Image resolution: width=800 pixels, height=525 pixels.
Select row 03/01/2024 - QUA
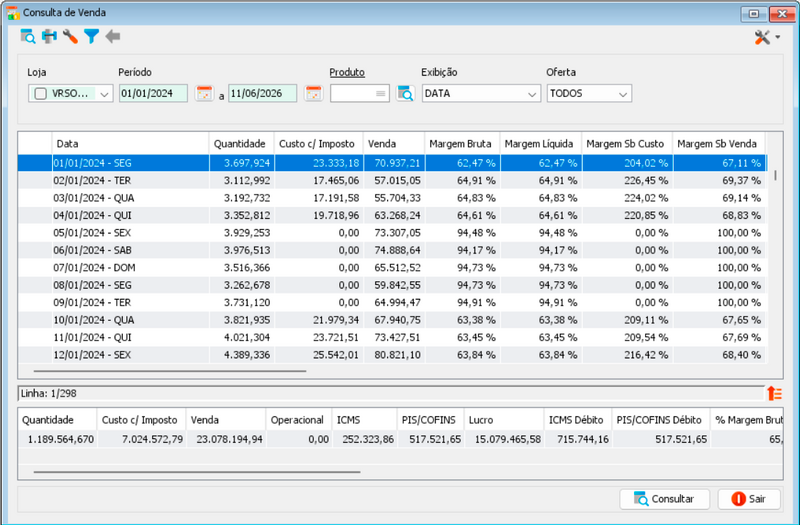[x=392, y=198]
